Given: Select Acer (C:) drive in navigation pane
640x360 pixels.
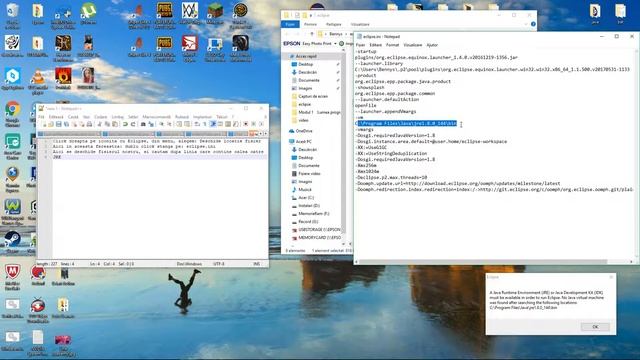Looking at the screenshot, I should (306, 198).
